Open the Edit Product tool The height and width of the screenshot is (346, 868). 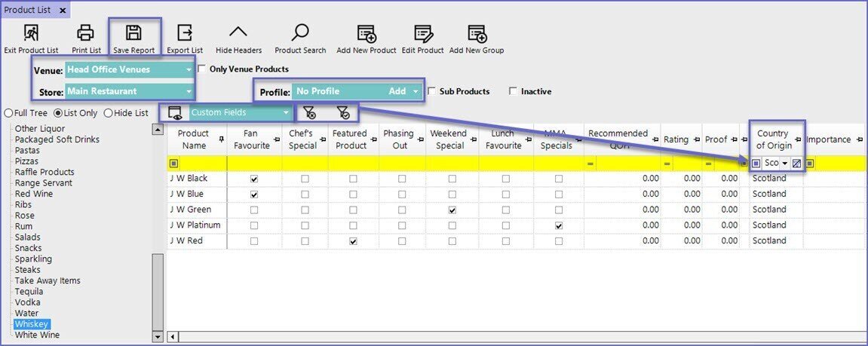422,33
